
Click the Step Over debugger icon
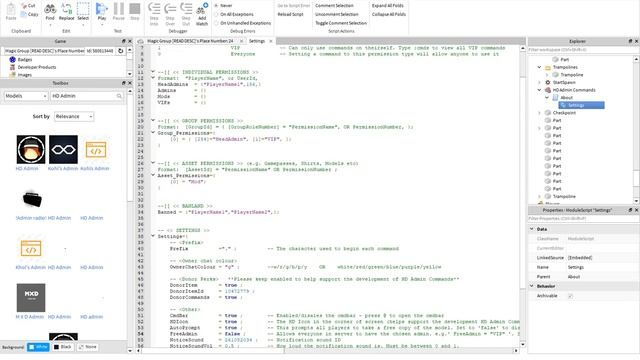(x=170, y=13)
